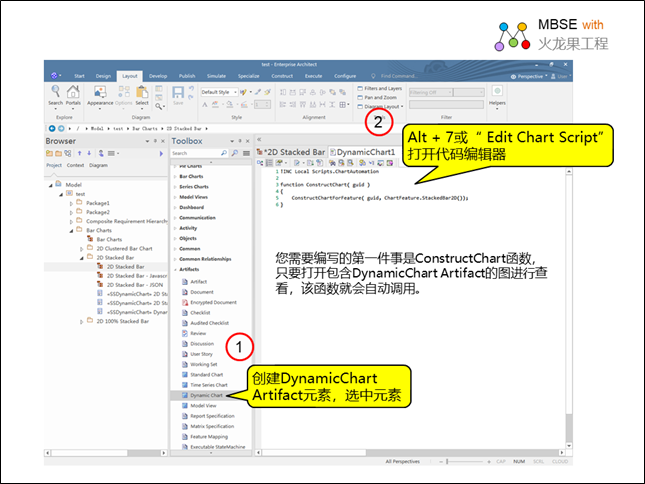The width and height of the screenshot is (645, 484).
Task: Select the Report Specification toolbox item
Action: click(208, 416)
